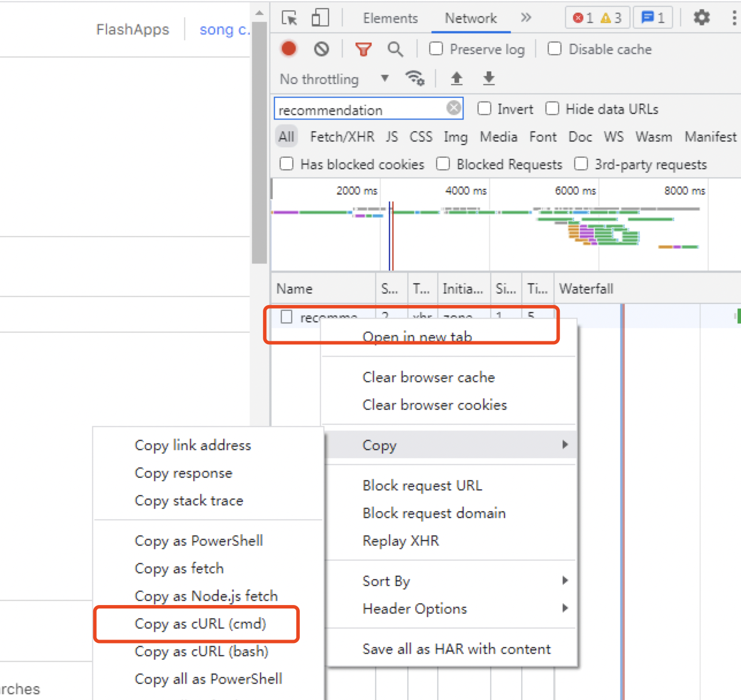Stop recording network log
Image resolution: width=741 pixels, height=700 pixels.
pyautogui.click(x=289, y=49)
